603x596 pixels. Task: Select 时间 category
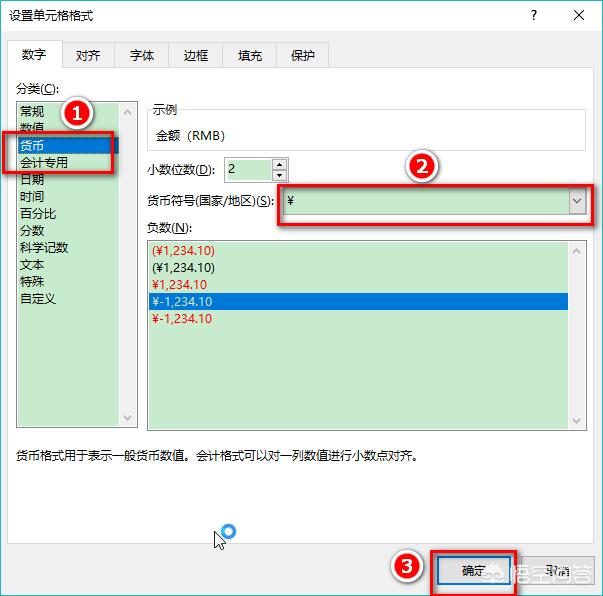(68, 196)
